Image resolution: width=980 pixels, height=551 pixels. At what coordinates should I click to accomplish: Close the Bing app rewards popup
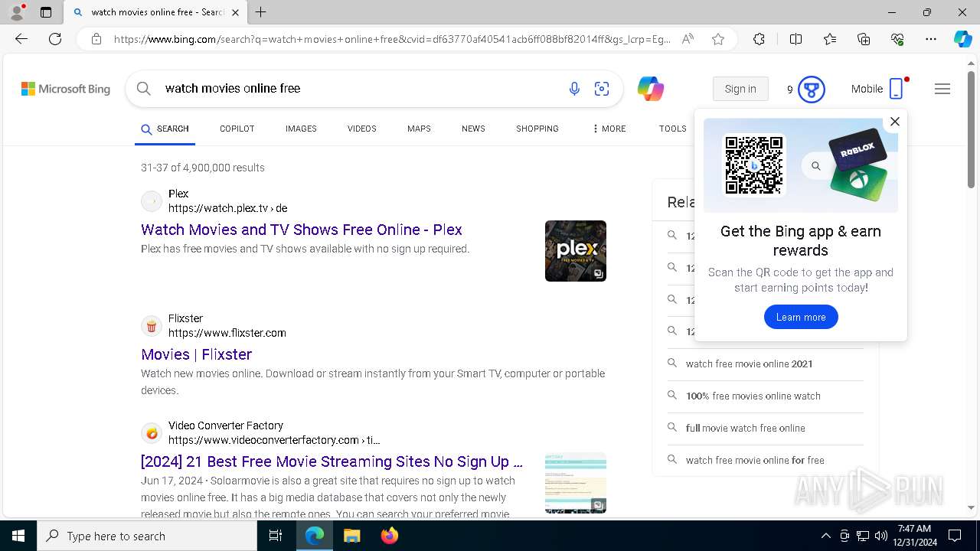(x=894, y=121)
